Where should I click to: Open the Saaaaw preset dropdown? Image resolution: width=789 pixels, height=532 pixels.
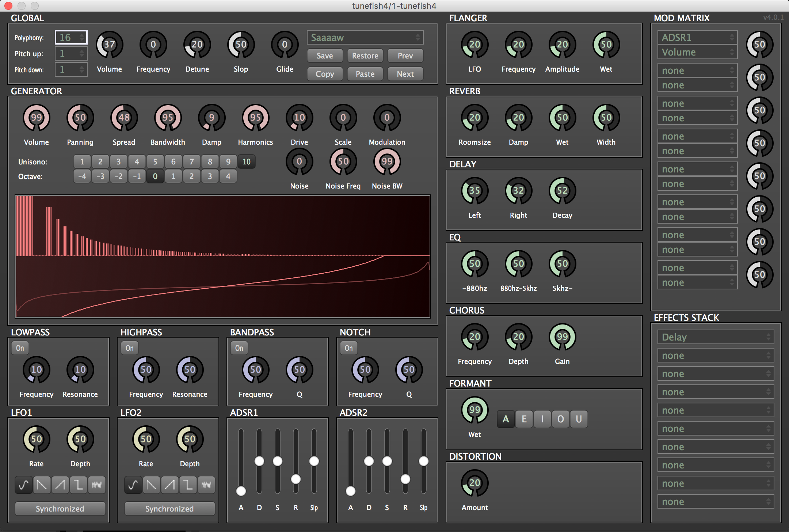coord(365,37)
